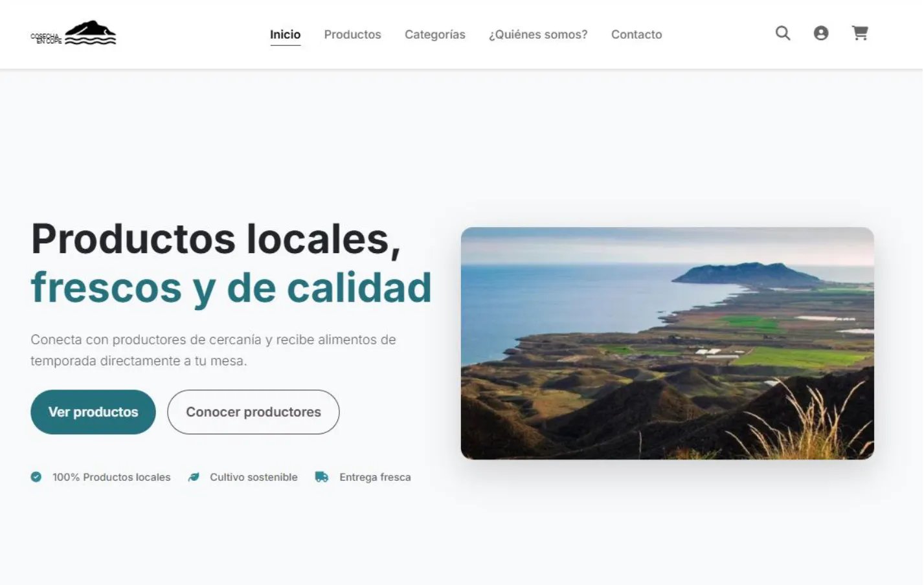Open the Productos navigation entry
Screen dimensions: 924x585
pyautogui.click(x=352, y=34)
